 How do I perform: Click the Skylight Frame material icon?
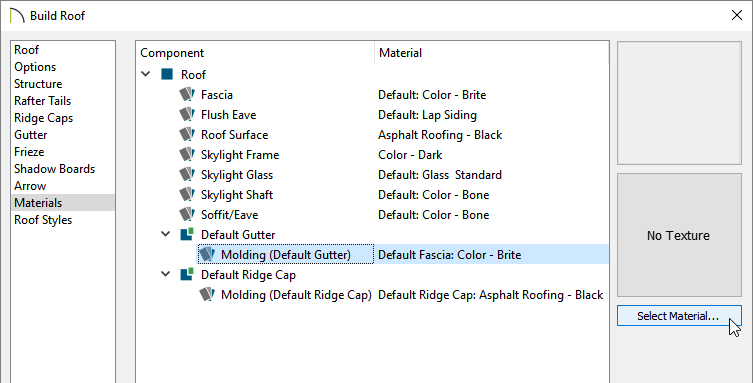(187, 155)
